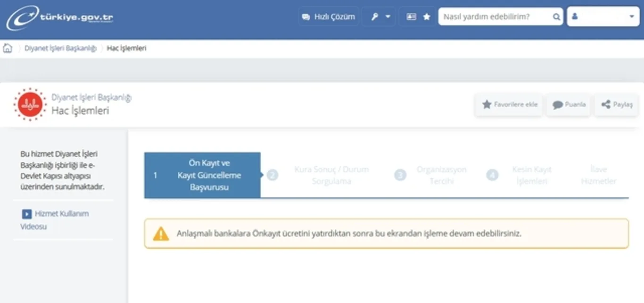Screen dimensions: 644x303
Task: Click the yellow warning triangle icon
Action: pyautogui.click(x=161, y=234)
